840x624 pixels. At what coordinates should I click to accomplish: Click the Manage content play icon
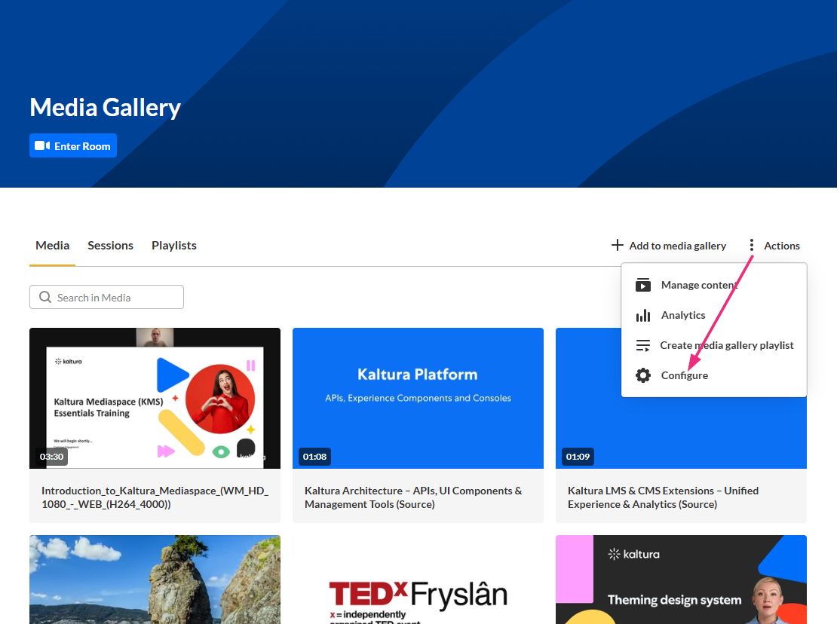(x=643, y=285)
